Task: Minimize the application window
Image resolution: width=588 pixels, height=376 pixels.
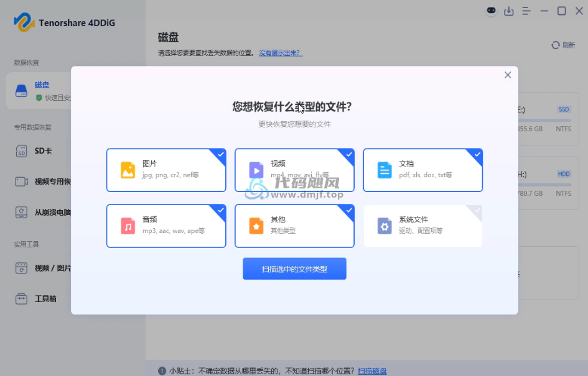Action: coord(544,11)
